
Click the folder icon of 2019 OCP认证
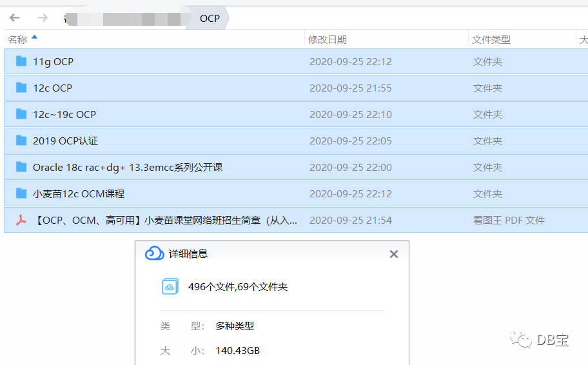click(21, 141)
